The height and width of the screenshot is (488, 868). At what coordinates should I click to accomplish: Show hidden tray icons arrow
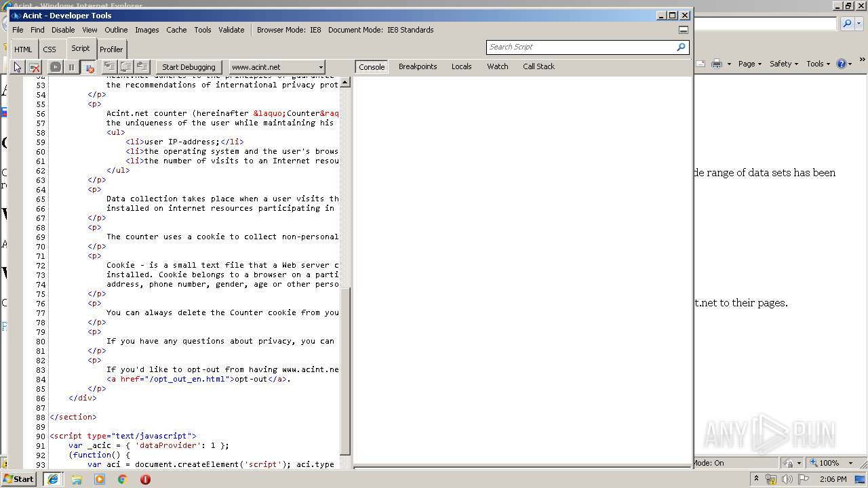click(757, 479)
